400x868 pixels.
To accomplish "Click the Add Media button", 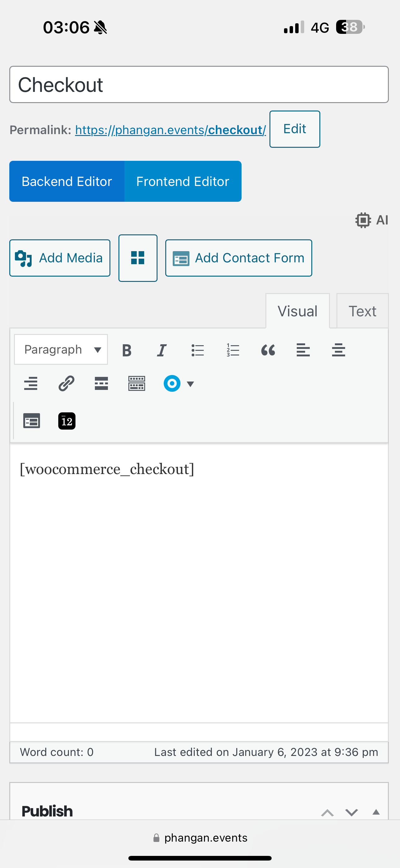I will click(60, 258).
